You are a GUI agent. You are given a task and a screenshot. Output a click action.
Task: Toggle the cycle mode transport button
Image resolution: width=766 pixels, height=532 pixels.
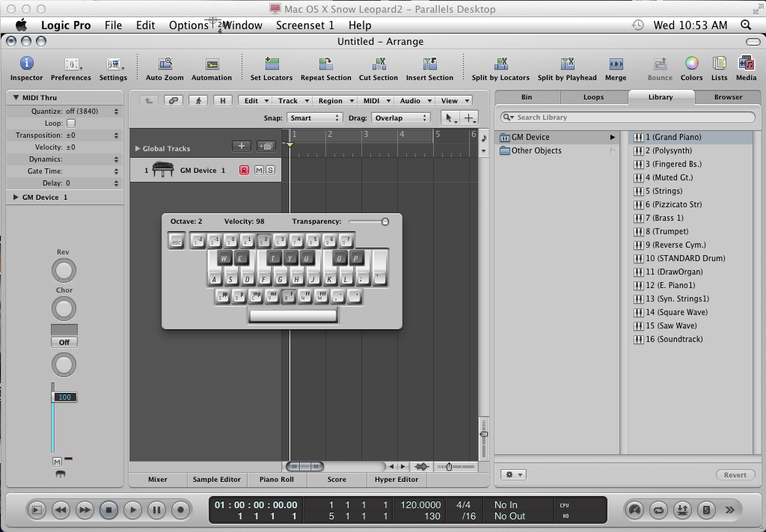pyautogui.click(x=658, y=510)
